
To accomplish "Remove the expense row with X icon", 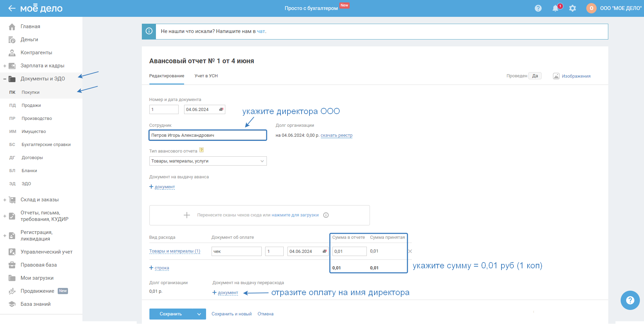I will click(410, 251).
